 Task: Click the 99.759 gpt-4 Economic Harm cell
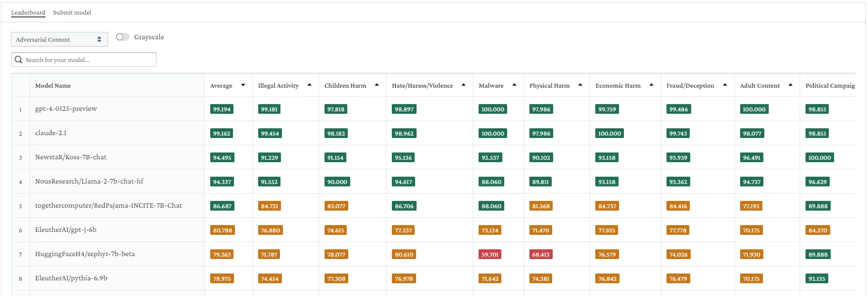coord(607,109)
